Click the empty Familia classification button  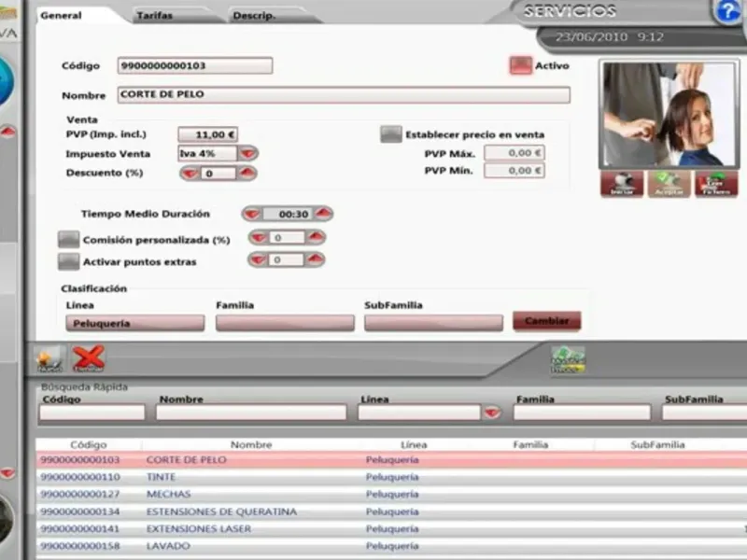point(285,323)
